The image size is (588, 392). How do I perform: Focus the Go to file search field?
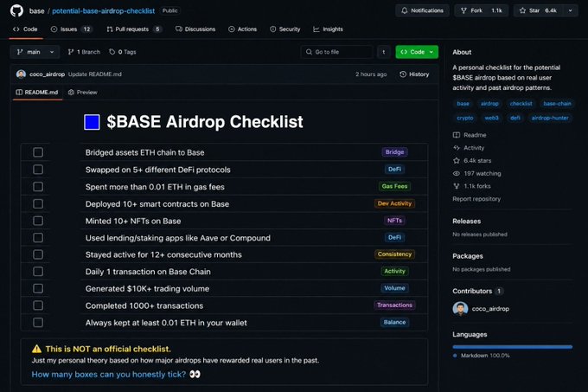(336, 52)
